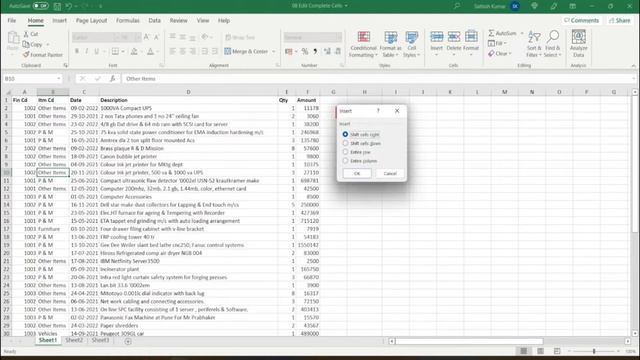The height and width of the screenshot is (360, 640).
Task: Open the Review tab
Action: click(178, 20)
